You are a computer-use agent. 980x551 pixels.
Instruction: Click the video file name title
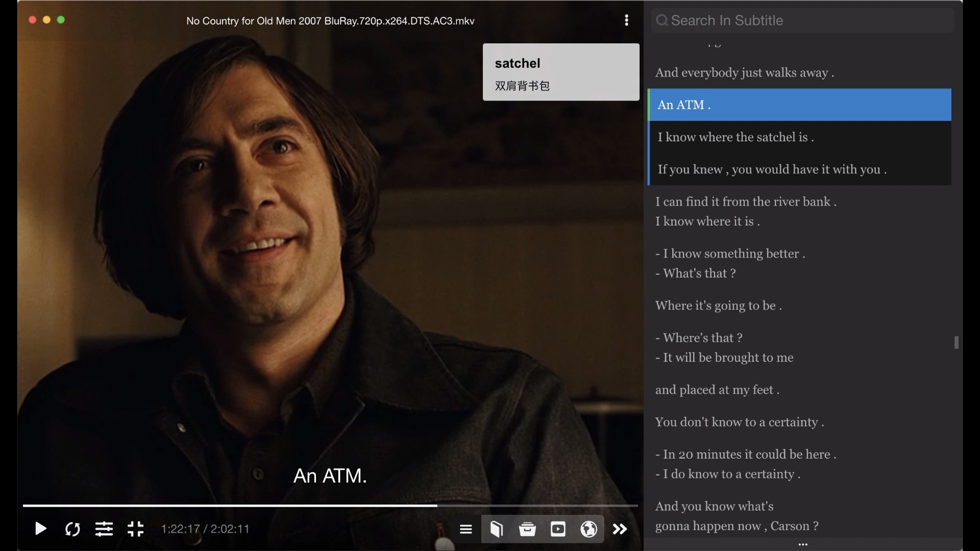click(330, 21)
